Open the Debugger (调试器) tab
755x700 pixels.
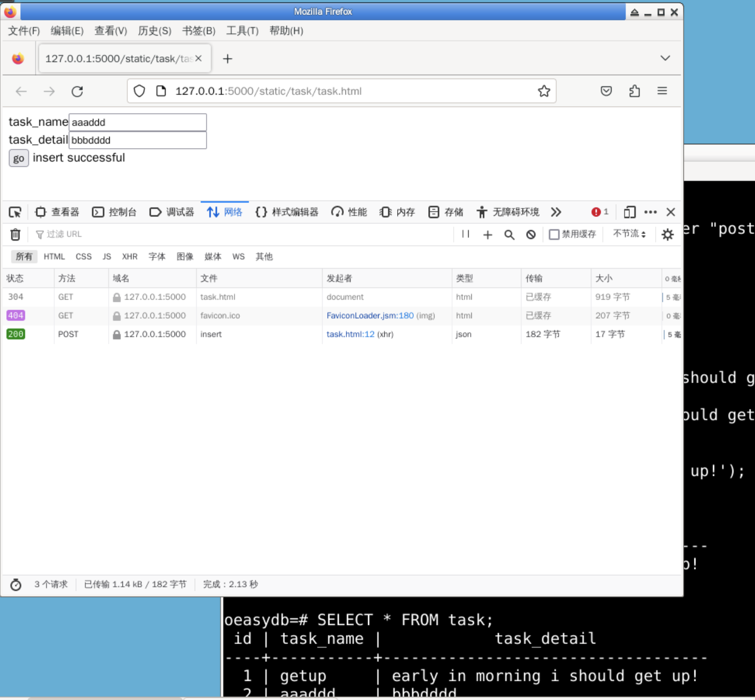171,212
